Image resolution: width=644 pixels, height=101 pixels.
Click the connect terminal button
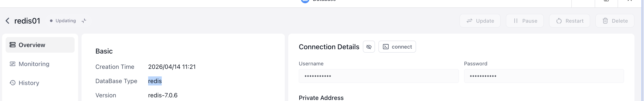(x=397, y=47)
